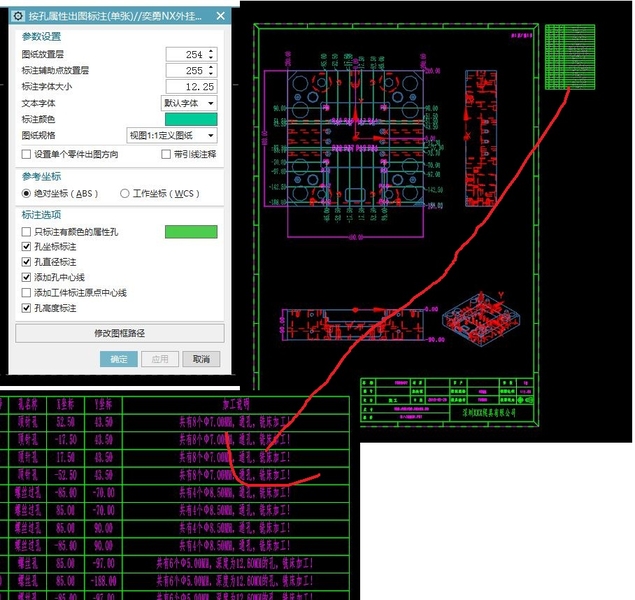635x600 pixels.
Task: Click the X坐标 column header in enlarged table
Action: [x=66, y=404]
